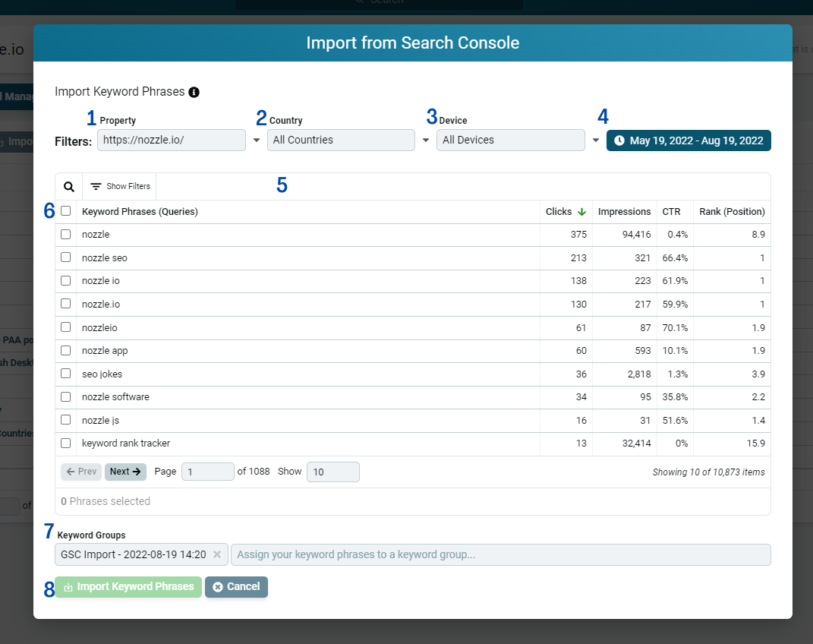This screenshot has width=813, height=644.
Task: Open the Property dropdown showing https://nozzle.io/
Action: 172,140
